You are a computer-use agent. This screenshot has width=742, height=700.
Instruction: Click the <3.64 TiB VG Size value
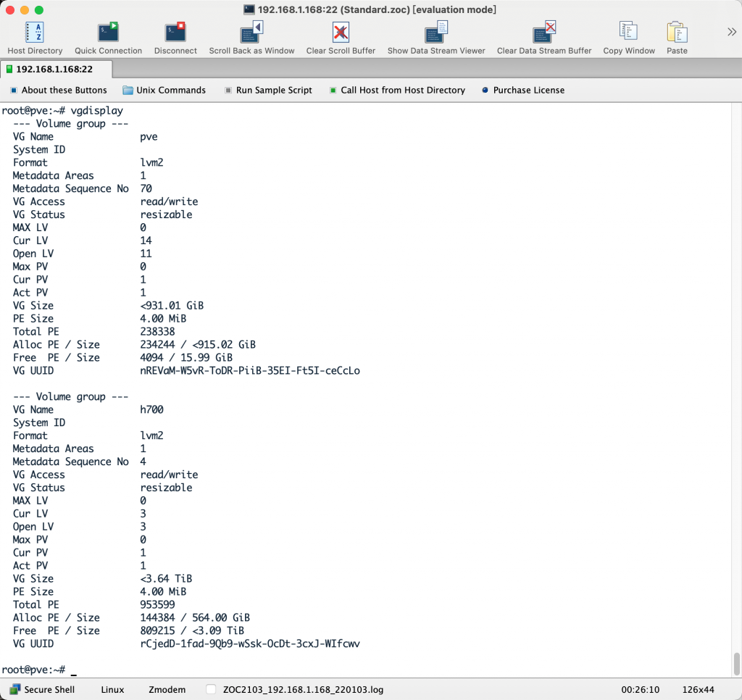(166, 578)
